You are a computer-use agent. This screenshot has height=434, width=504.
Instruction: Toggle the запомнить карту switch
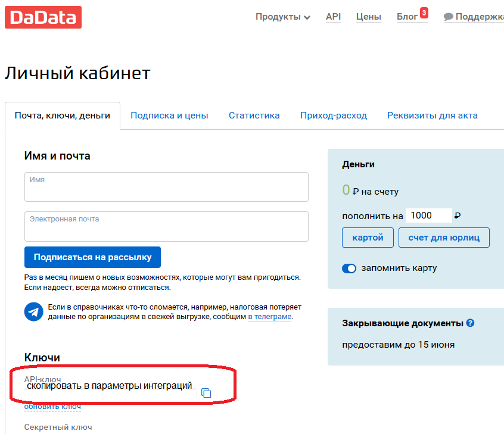click(x=349, y=268)
